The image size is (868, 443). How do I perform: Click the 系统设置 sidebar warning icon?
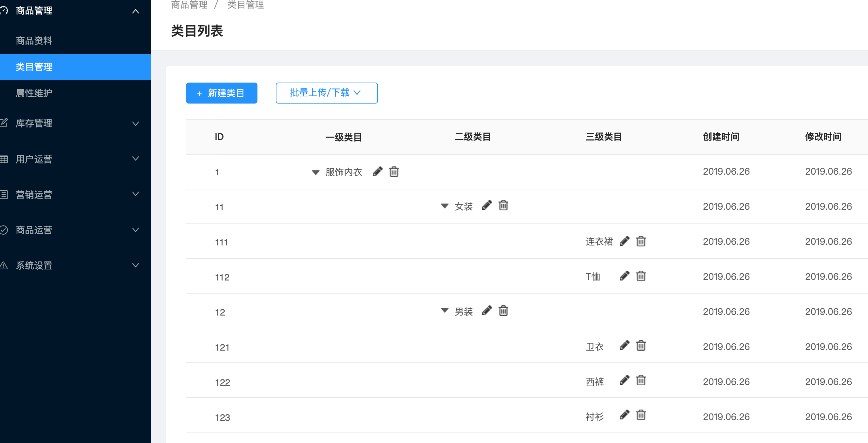point(4,265)
